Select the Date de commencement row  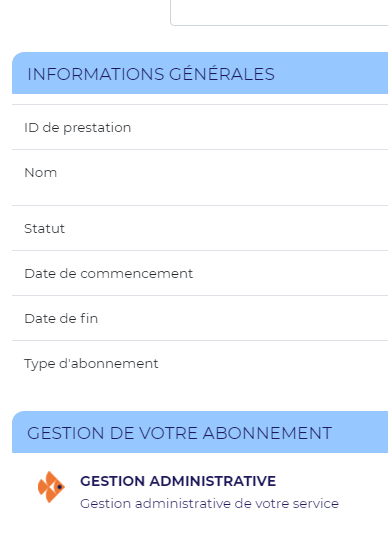(200, 273)
